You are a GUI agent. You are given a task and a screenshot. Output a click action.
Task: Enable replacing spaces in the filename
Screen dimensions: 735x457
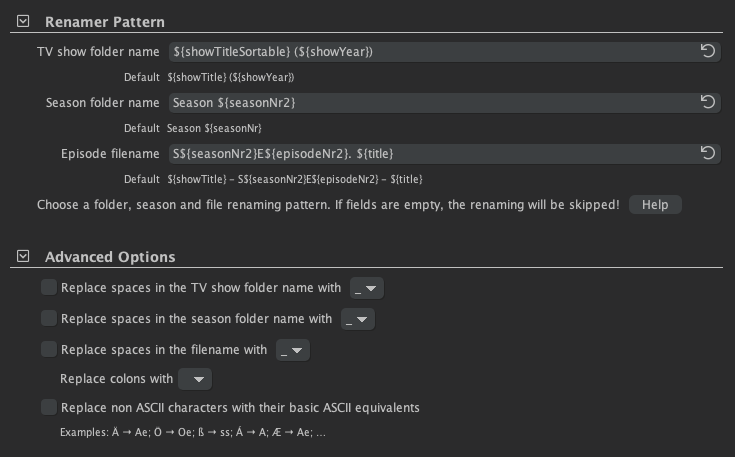coord(49,350)
